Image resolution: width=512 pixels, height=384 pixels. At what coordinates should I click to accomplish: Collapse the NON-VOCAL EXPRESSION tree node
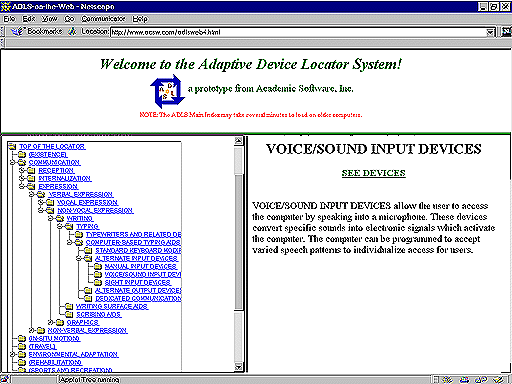click(x=41, y=210)
